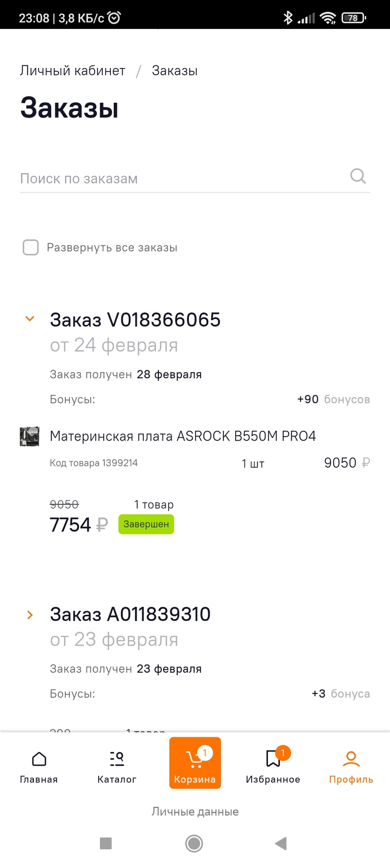
Task: Open the Каталог catalog icon
Action: click(117, 759)
